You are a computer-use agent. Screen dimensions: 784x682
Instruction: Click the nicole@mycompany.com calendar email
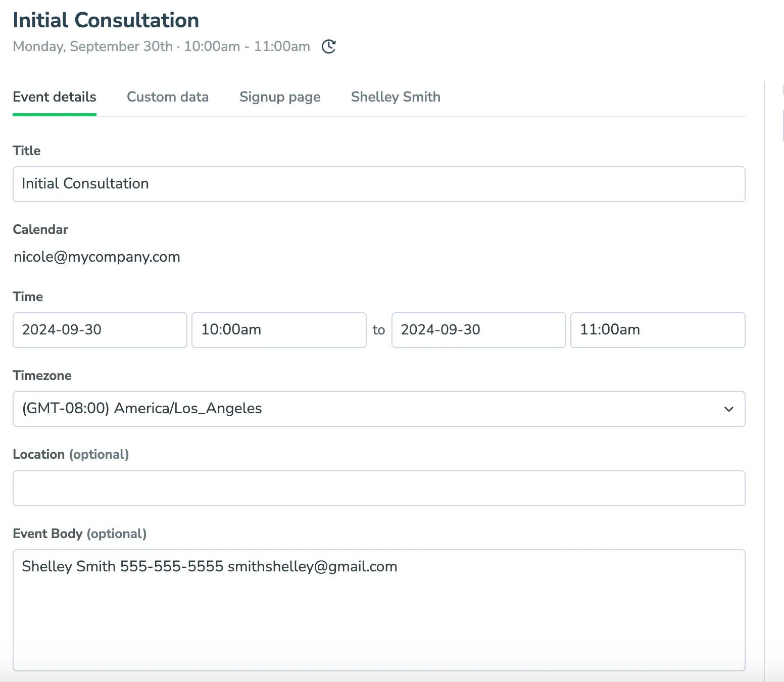pos(97,257)
